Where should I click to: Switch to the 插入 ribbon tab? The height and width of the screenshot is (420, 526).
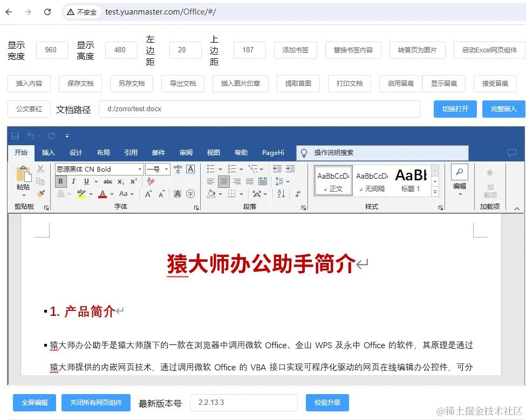click(x=49, y=152)
